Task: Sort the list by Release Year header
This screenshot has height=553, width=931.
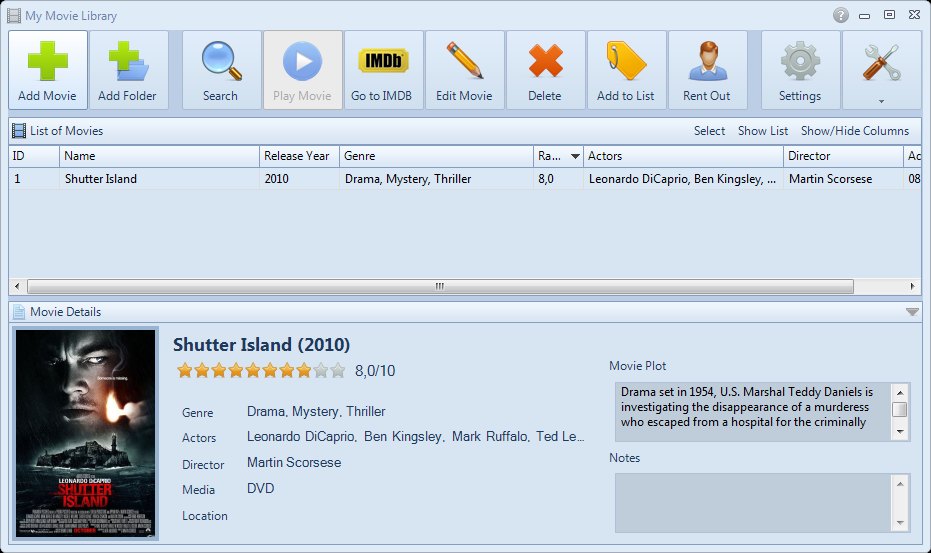Action: [298, 156]
